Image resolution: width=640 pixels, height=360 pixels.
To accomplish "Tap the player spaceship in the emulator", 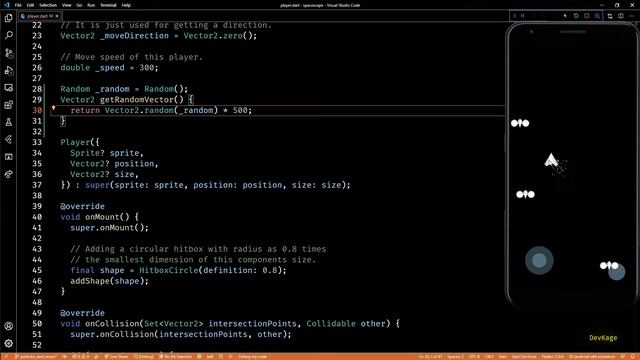I will [551, 160].
